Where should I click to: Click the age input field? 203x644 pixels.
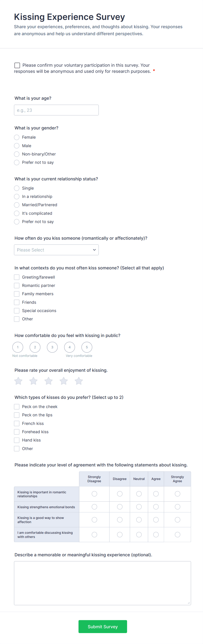(x=56, y=110)
